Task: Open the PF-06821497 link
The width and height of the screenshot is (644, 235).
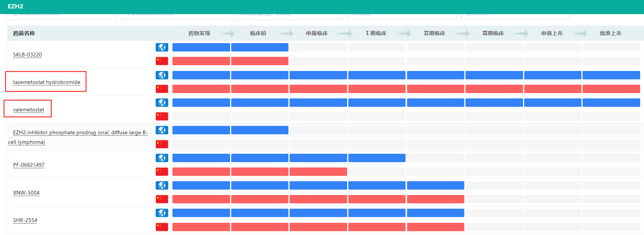Action: point(29,165)
